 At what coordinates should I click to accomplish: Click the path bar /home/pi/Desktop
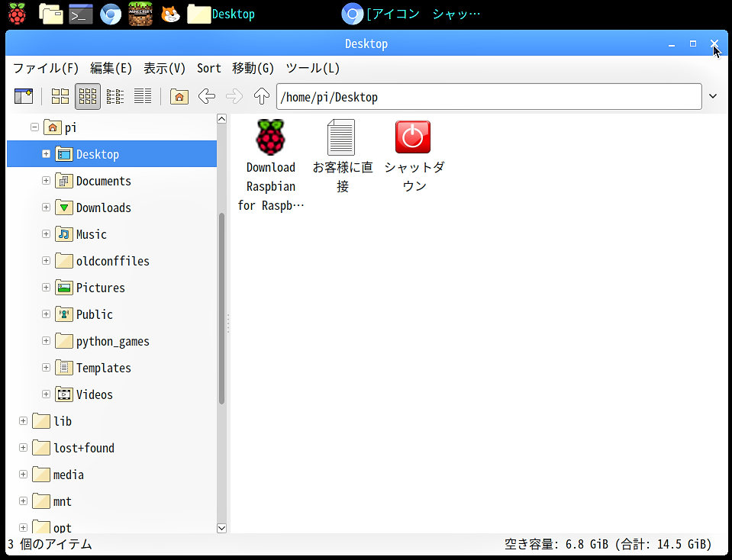tap(489, 97)
